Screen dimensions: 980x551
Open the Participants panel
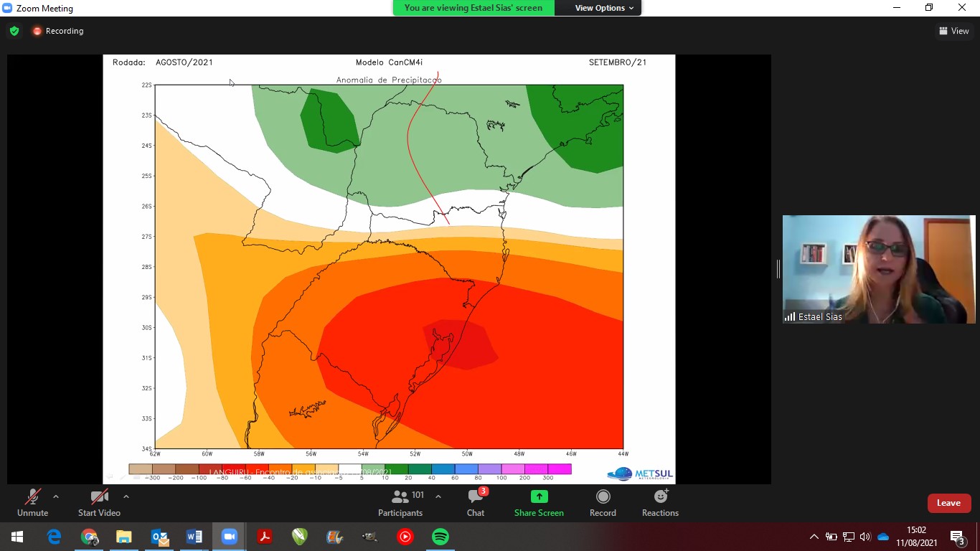click(400, 503)
